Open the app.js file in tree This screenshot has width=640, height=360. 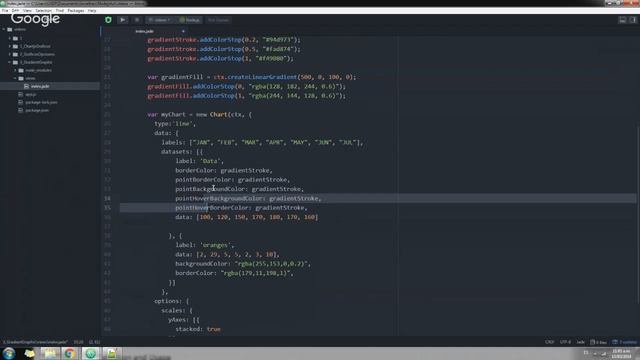tap(31, 94)
